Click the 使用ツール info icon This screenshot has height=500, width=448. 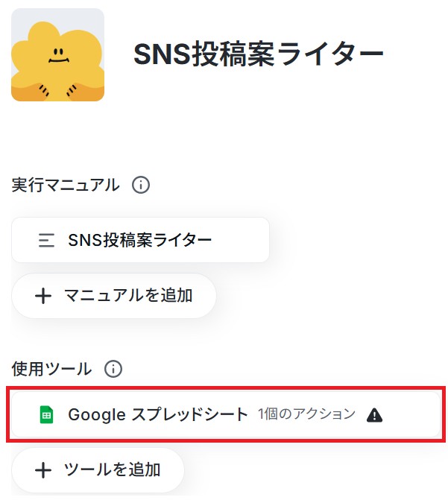[x=113, y=370]
